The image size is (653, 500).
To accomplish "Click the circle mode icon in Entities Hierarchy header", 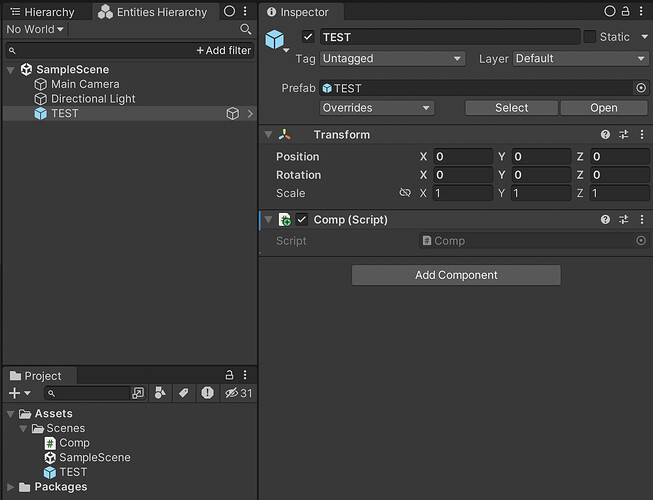I will coord(229,11).
